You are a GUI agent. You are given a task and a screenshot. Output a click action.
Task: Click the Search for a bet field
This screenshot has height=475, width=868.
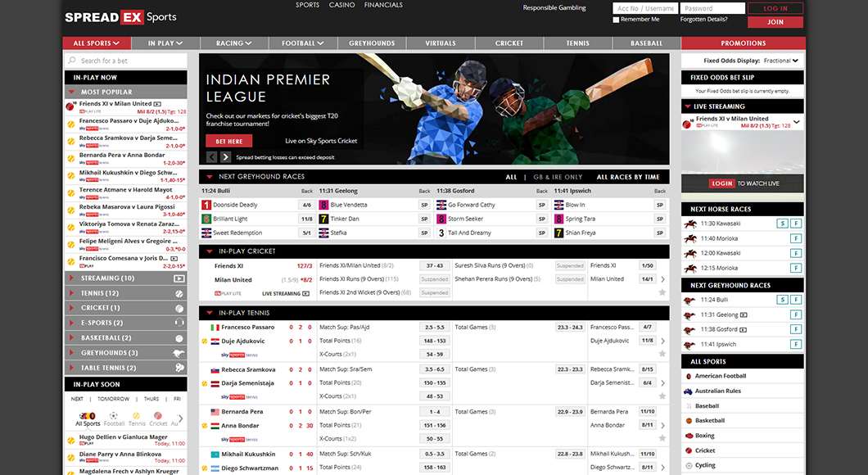click(x=126, y=61)
